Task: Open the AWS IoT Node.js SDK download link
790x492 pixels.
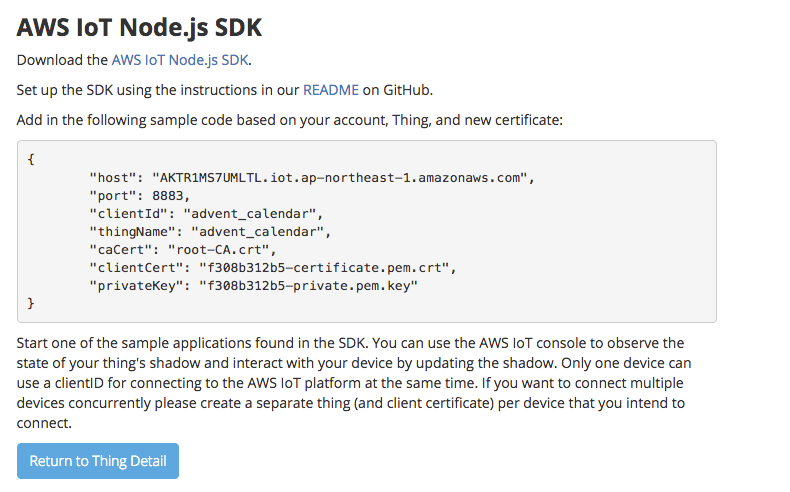Action: [180, 60]
